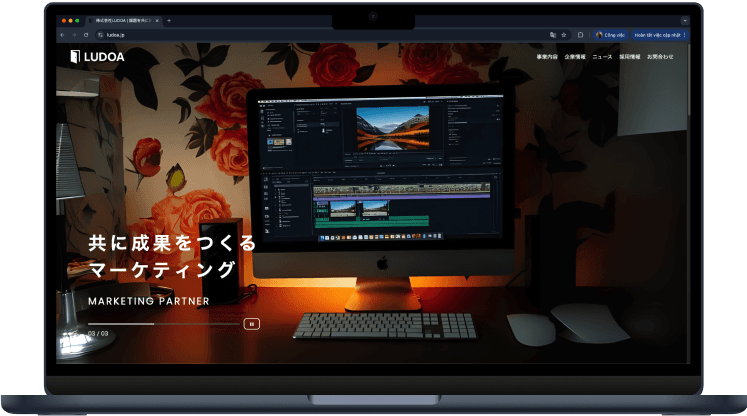The image size is (747, 416).
Task: Open the Công việc profile chip
Action: (611, 35)
